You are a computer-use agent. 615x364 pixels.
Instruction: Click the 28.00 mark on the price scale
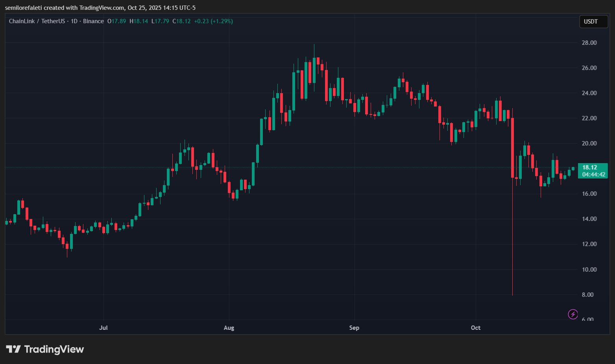(589, 43)
